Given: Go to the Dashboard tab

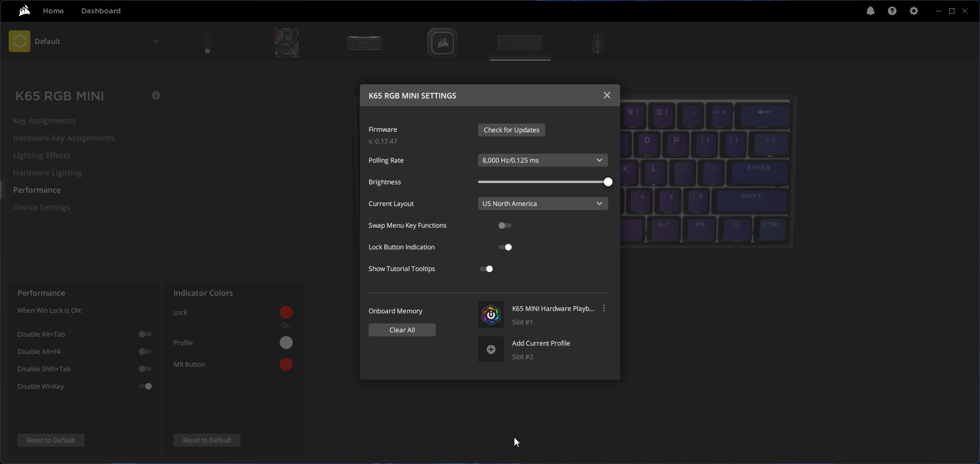Looking at the screenshot, I should 101,11.
